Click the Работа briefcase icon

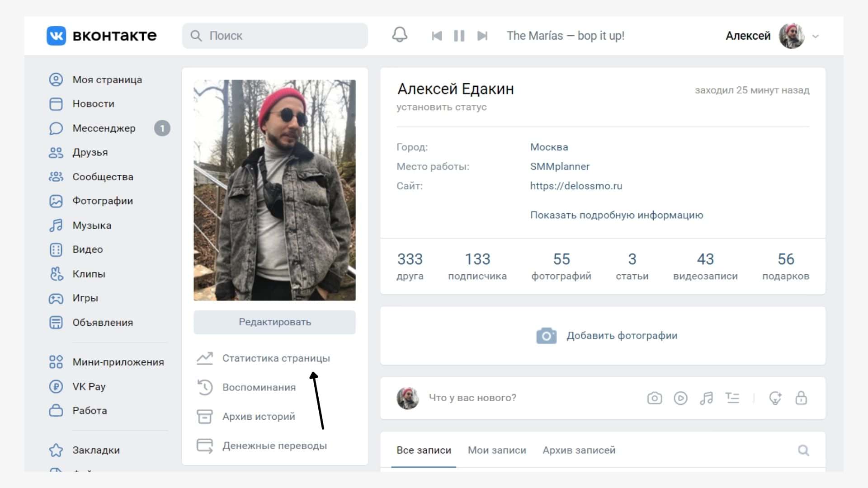[56, 410]
